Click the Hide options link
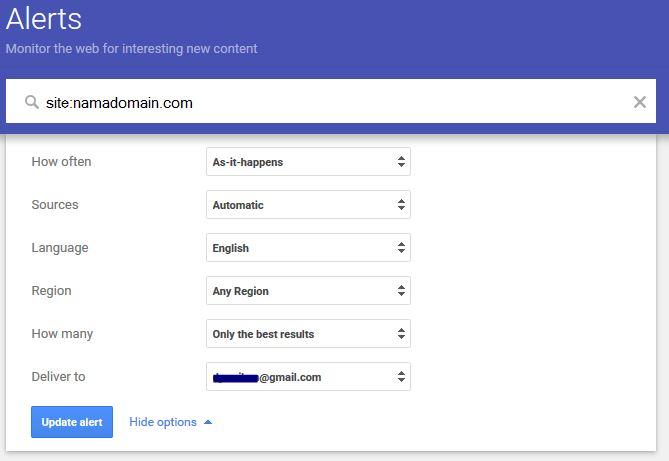Image resolution: width=669 pixels, height=461 pixels. (163, 422)
